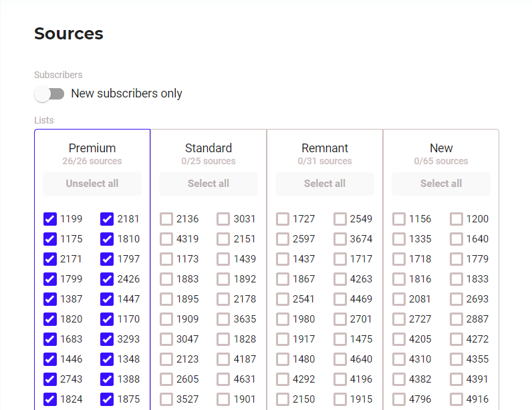Select all sources in New list
Screen dimensions: 532x410
click(441, 184)
